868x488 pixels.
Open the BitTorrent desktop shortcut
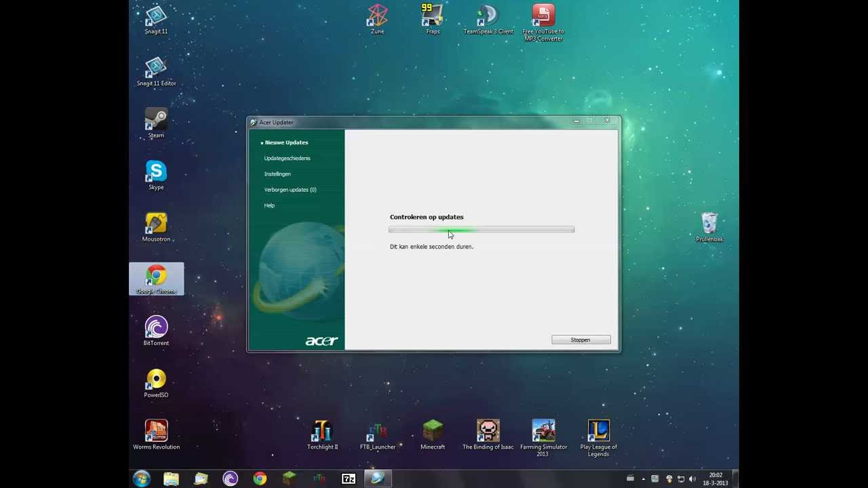(156, 331)
